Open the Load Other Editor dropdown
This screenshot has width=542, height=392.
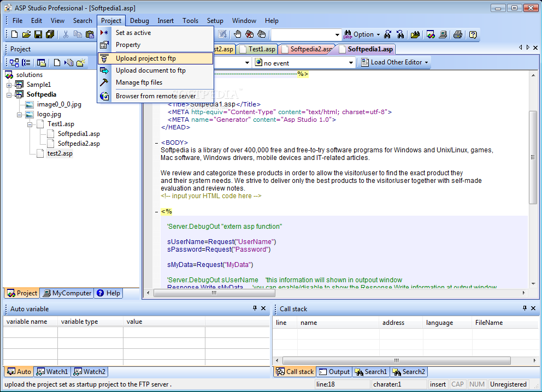(426, 63)
